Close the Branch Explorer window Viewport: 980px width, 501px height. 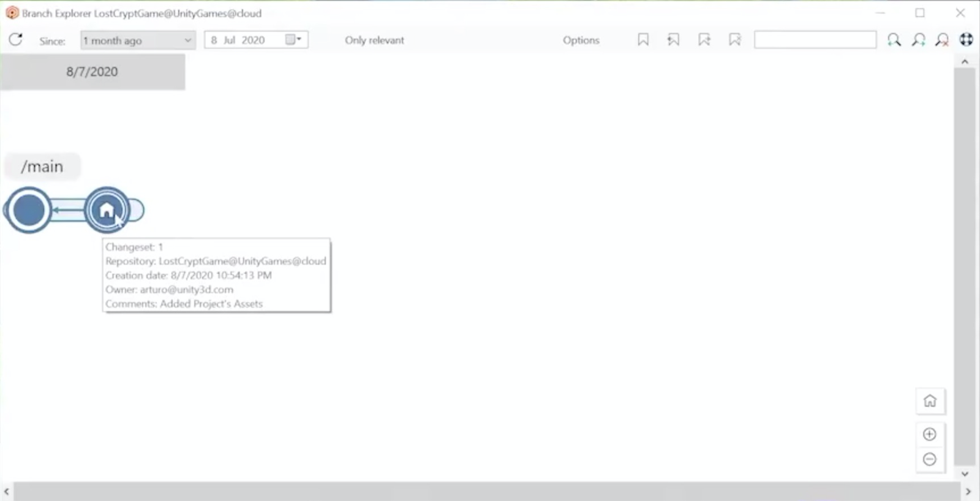pyautogui.click(x=960, y=13)
